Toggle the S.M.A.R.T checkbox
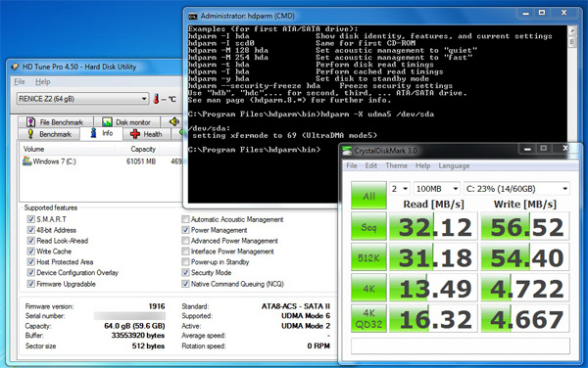Screen dimensions: 588x368 coord(31,219)
